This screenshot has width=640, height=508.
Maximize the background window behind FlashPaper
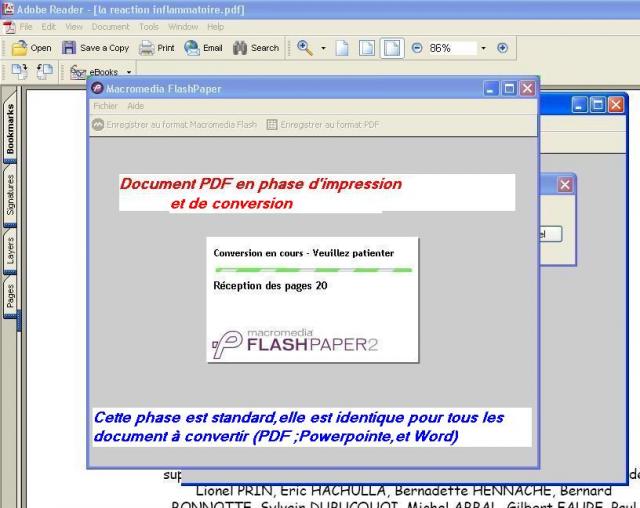pos(598,105)
